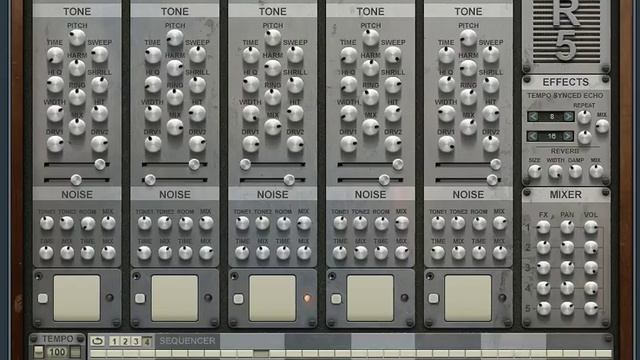Adjust the RING knob on channel 3
The height and width of the screenshot is (360, 640).
pyautogui.click(x=273, y=97)
